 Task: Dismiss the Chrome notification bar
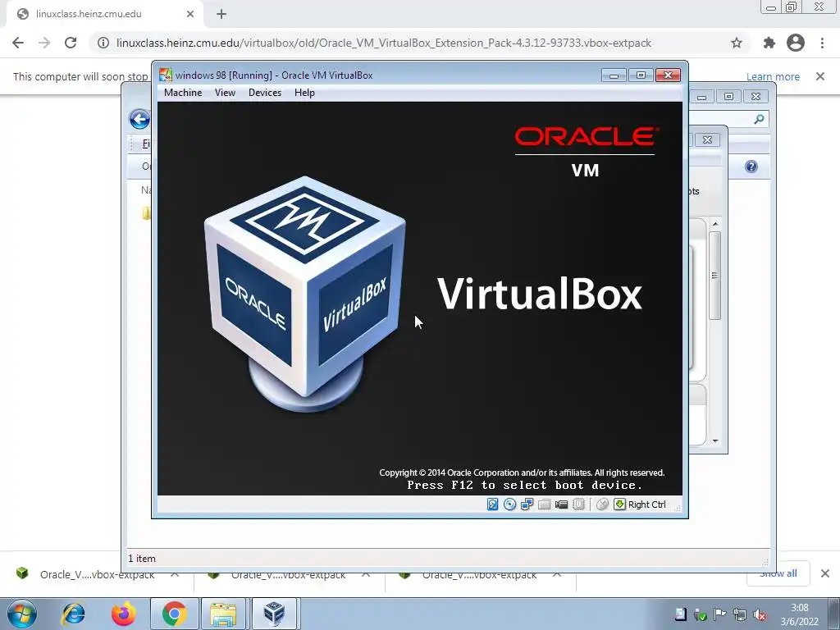820,76
